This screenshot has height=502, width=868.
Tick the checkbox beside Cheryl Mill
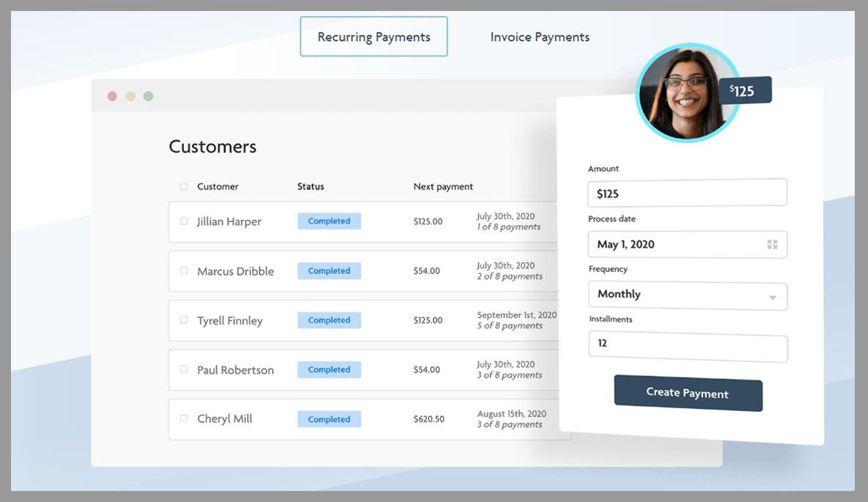pyautogui.click(x=184, y=418)
